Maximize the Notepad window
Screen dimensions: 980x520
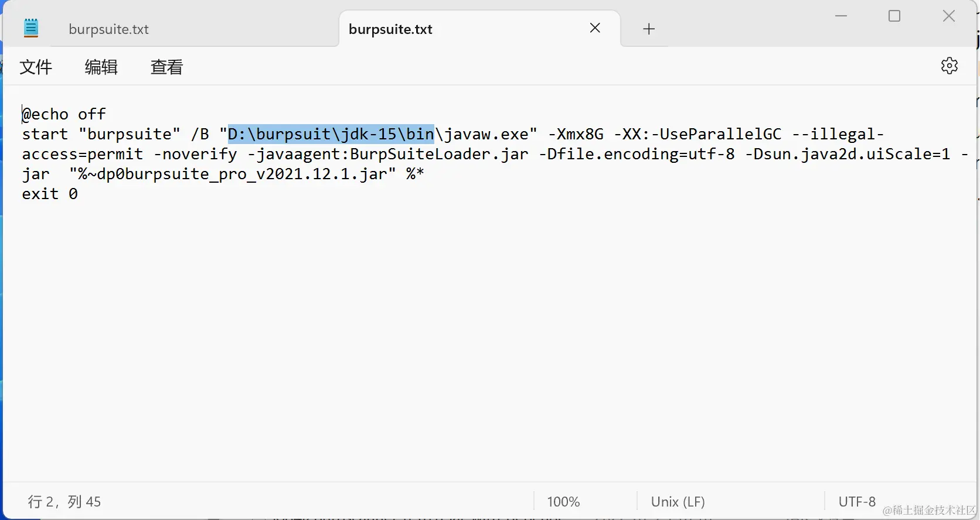tap(894, 16)
